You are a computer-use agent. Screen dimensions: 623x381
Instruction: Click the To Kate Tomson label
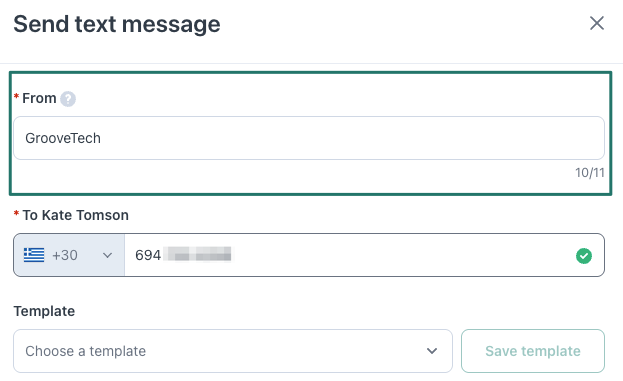pos(75,215)
